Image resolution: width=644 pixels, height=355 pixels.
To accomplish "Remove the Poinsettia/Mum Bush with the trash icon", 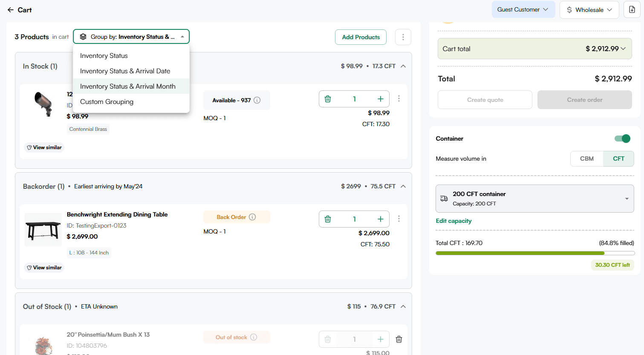I will [x=399, y=339].
